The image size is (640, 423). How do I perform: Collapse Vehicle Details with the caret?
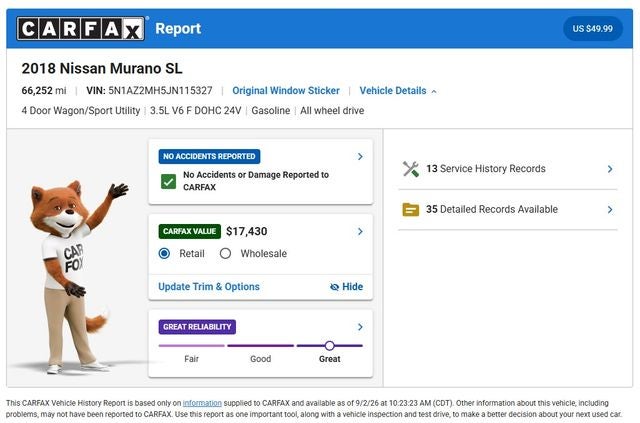click(434, 91)
